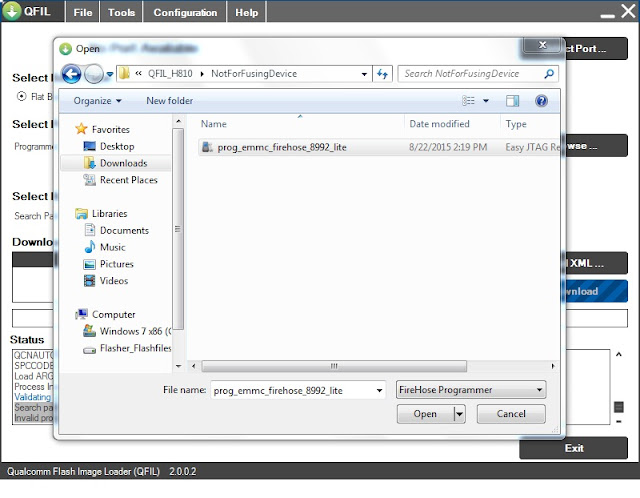Image resolution: width=640 pixels, height=498 pixels.
Task: Click the 8/22/2015 2:19 PM date cell
Action: tap(448, 147)
